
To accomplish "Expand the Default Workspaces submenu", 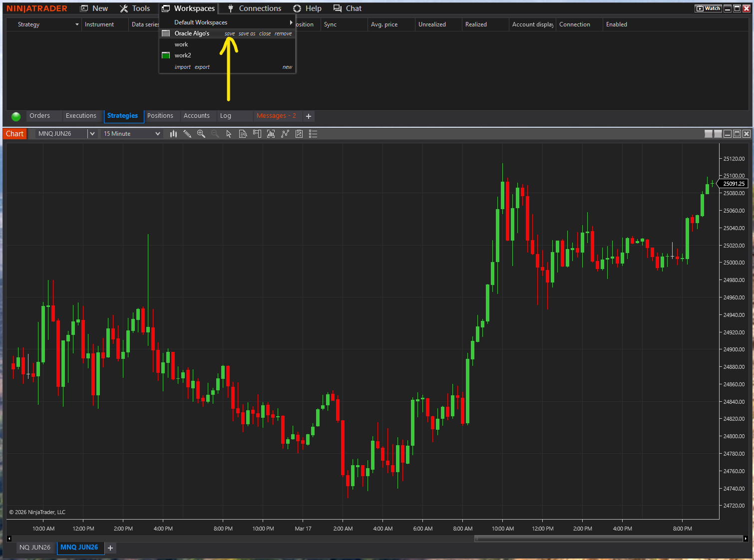I will pos(291,22).
